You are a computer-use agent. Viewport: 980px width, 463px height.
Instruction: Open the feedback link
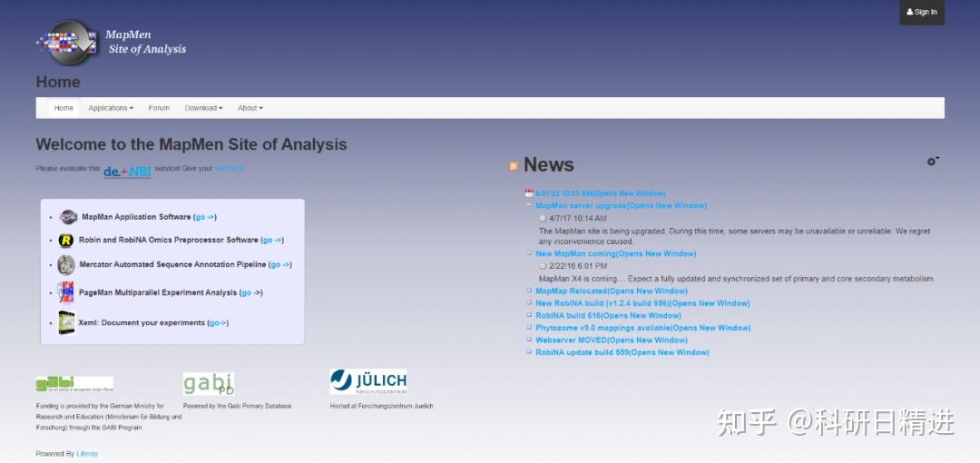tap(229, 169)
